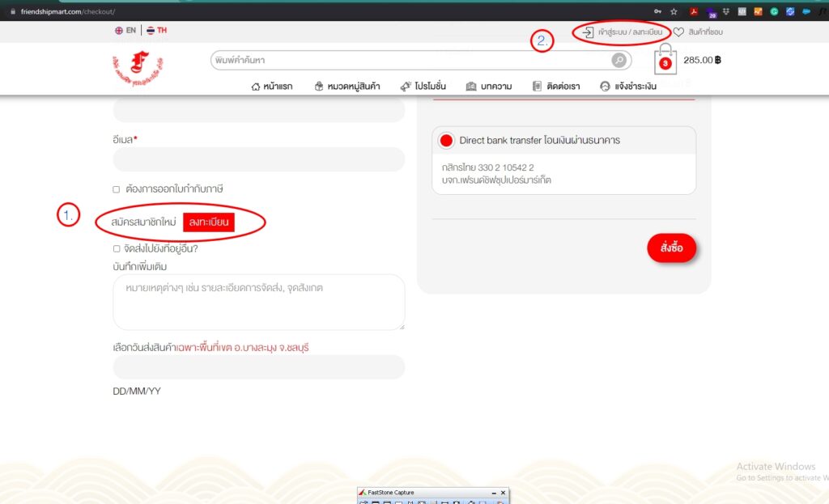Click the shopping bag cart icon
Image resolution: width=829 pixels, height=504 pixels.
pyautogui.click(x=665, y=61)
